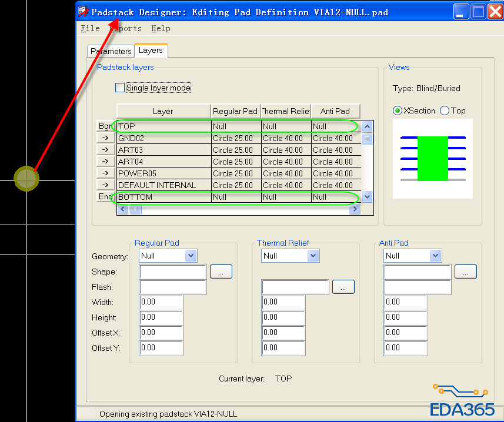Click the arrow button beside GND02 row
504x422 pixels.
[x=106, y=138]
